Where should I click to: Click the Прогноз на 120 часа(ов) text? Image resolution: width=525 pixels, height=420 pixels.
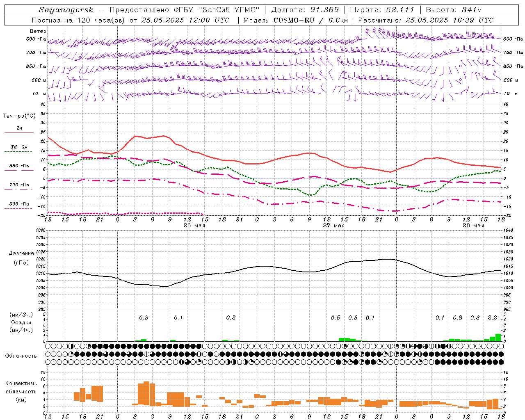tap(79, 20)
